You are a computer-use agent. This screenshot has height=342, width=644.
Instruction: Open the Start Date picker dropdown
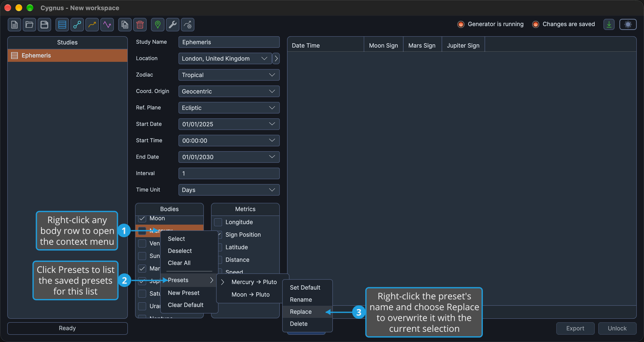pos(229,124)
